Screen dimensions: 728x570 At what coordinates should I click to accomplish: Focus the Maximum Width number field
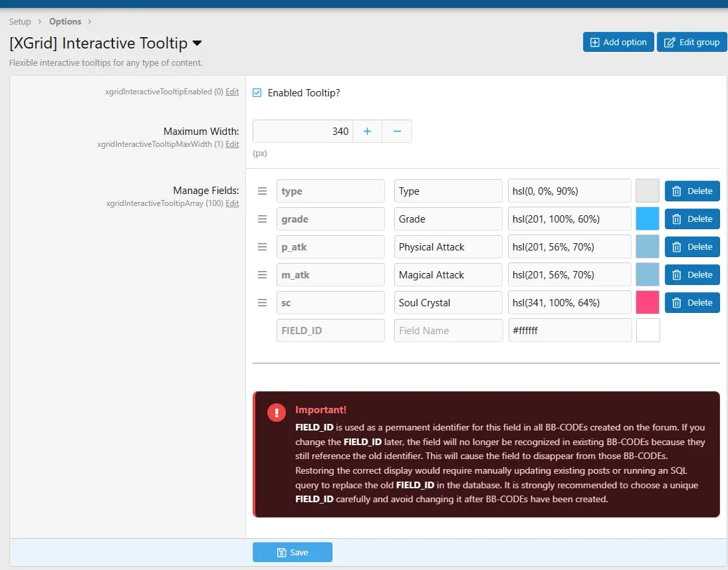tap(303, 132)
